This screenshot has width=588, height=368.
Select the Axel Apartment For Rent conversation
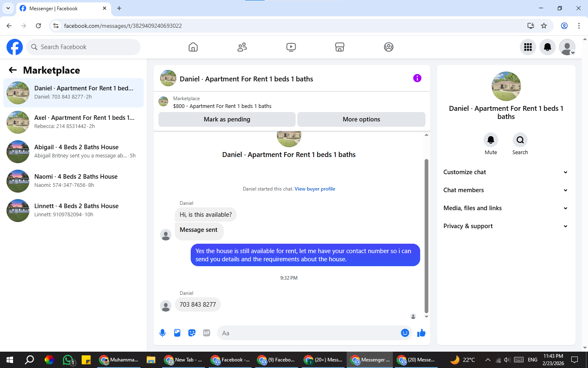73,122
